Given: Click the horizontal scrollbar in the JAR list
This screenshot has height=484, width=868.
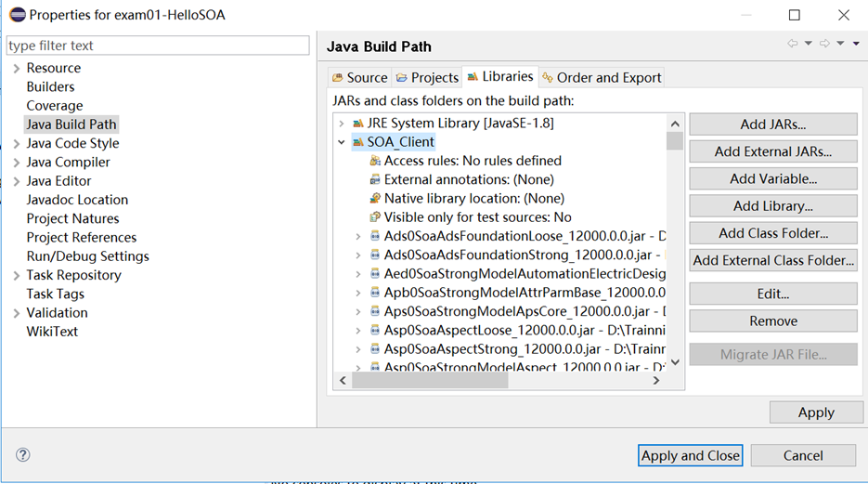Looking at the screenshot, I should point(501,380).
